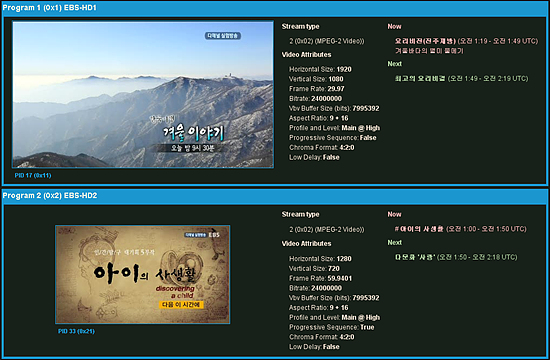The image size is (550, 360).
Task: Click the yellow banner in the HD2 thumbnail
Action: point(181,305)
